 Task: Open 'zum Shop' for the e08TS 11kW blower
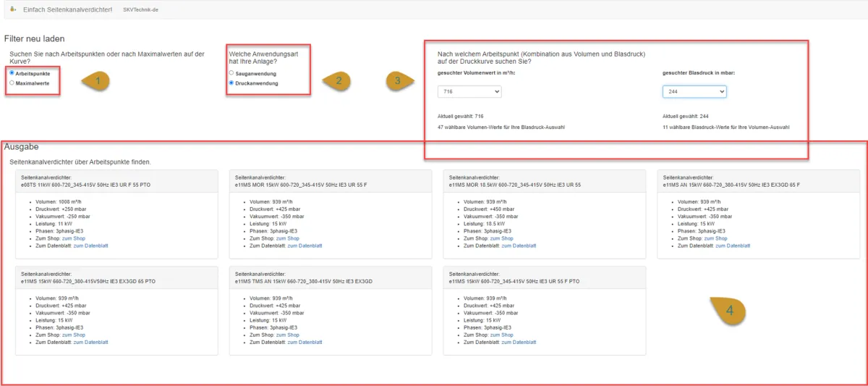point(73,238)
